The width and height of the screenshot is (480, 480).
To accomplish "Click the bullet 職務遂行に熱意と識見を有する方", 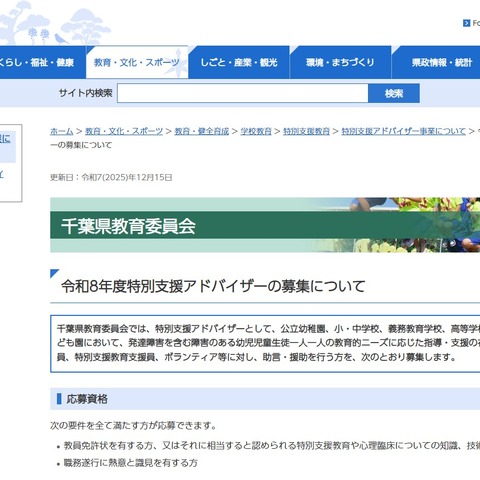I will point(131,463).
